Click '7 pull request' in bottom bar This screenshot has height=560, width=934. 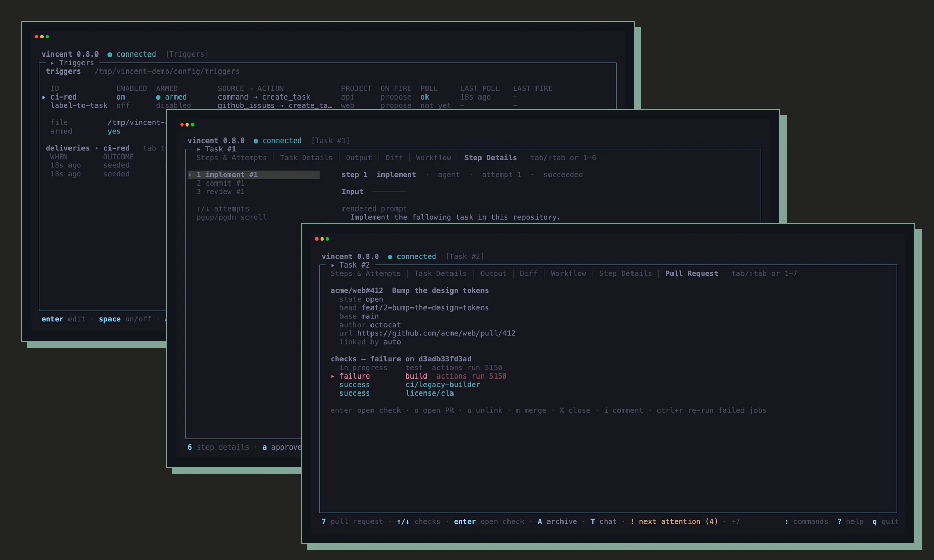coord(352,521)
